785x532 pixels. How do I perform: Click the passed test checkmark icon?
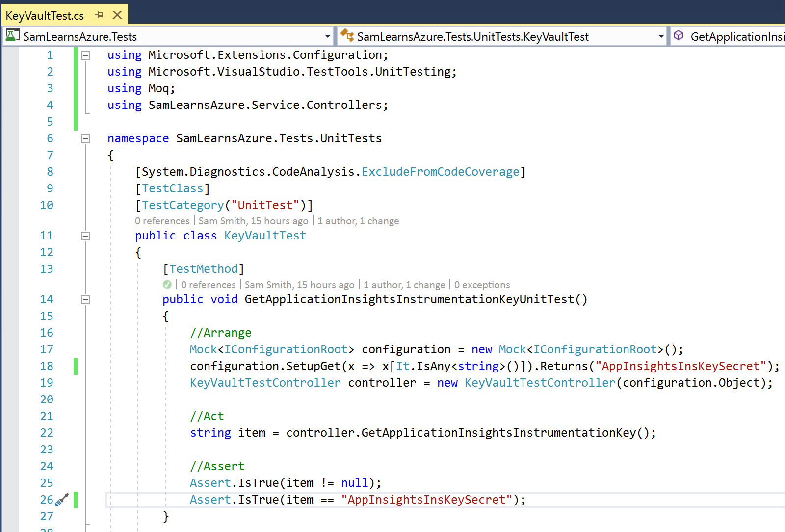tap(167, 285)
